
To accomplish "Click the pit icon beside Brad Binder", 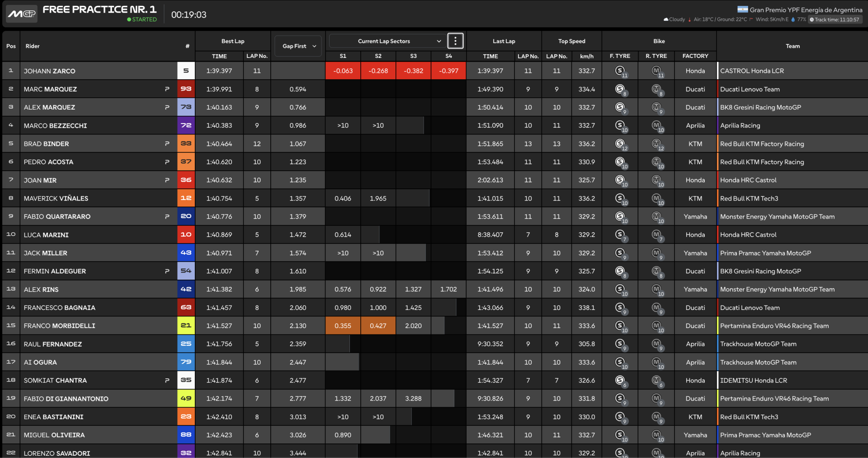I will point(167,144).
